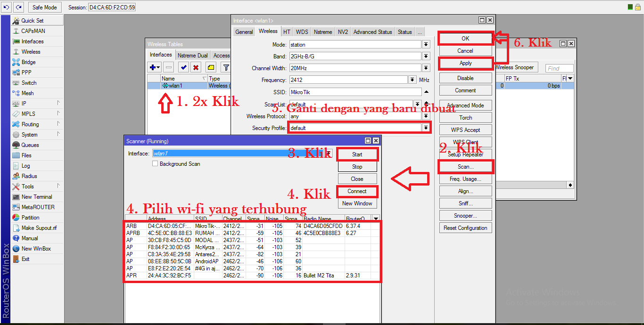Viewport: 644px width, 325px height.
Task: Switch to Nstreme tab
Action: coord(323,32)
